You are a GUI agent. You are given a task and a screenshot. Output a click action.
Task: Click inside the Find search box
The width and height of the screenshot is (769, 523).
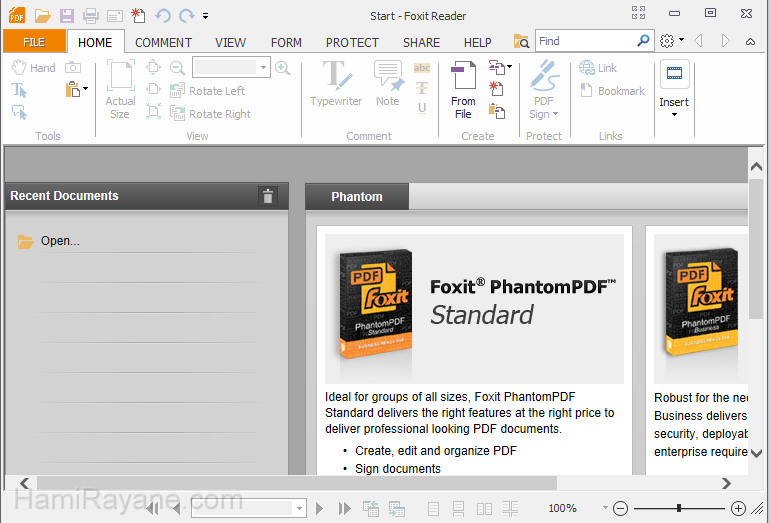pos(586,41)
